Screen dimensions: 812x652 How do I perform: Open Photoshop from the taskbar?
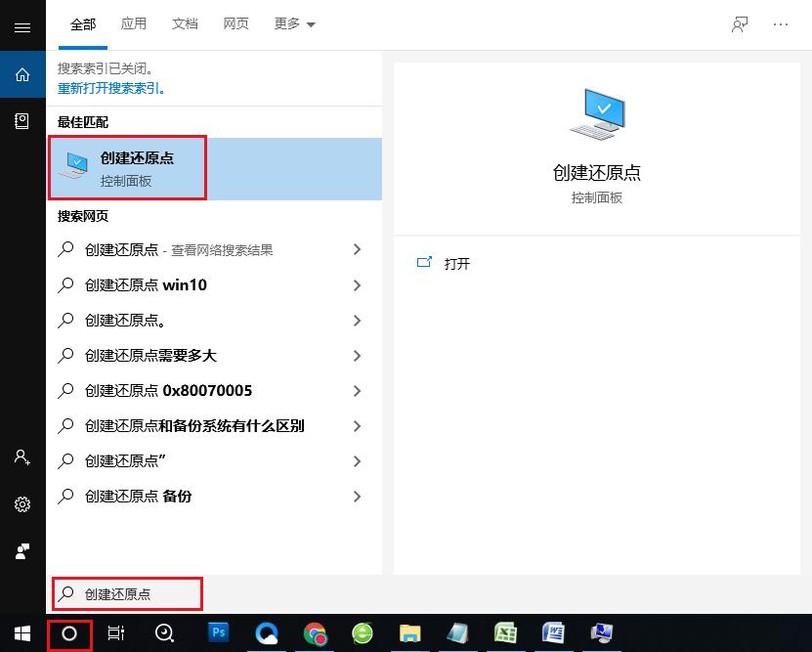click(x=219, y=634)
